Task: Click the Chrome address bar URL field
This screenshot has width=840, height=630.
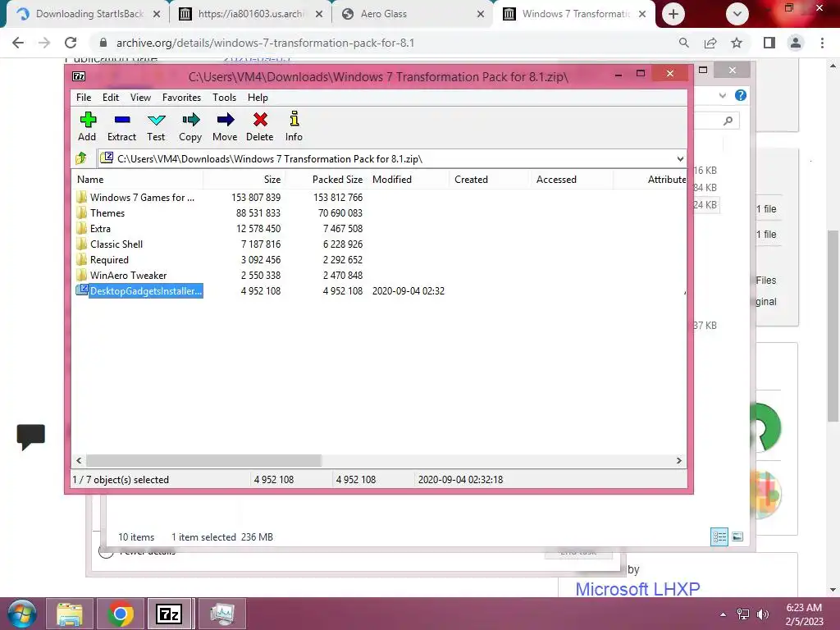Action: click(x=386, y=43)
